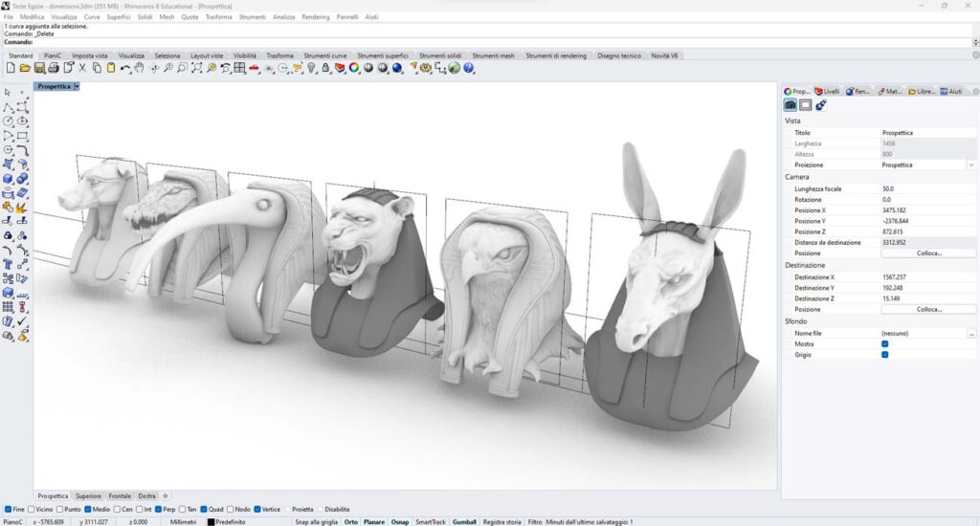Click the blue render sphere icon

397,68
